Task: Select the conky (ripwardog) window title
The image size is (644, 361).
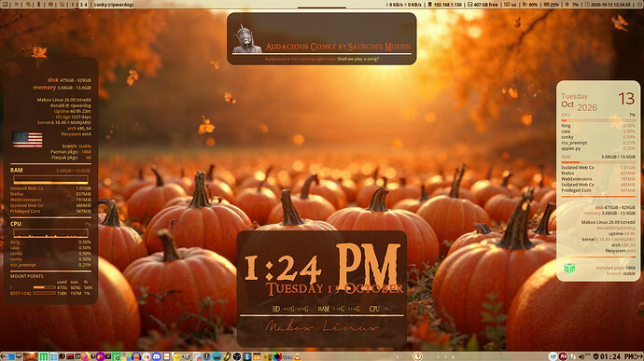Action: coord(114,5)
